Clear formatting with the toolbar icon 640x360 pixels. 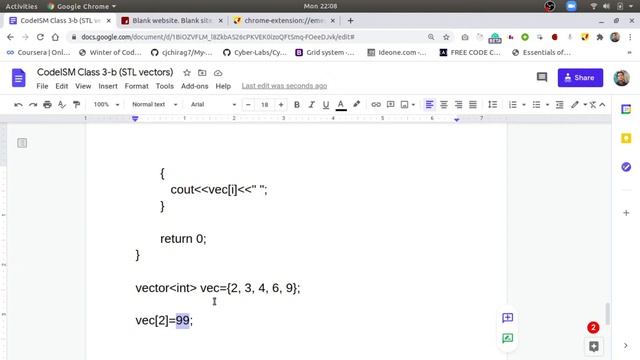coord(593,105)
